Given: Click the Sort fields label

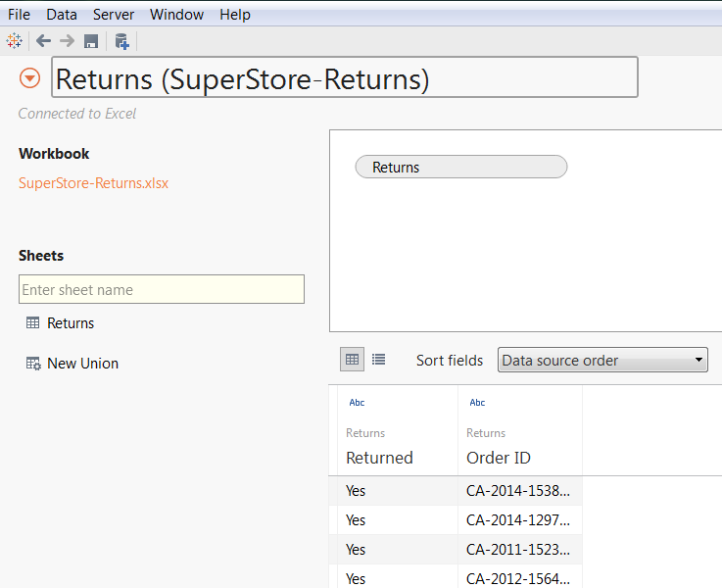Looking at the screenshot, I should coord(450,360).
